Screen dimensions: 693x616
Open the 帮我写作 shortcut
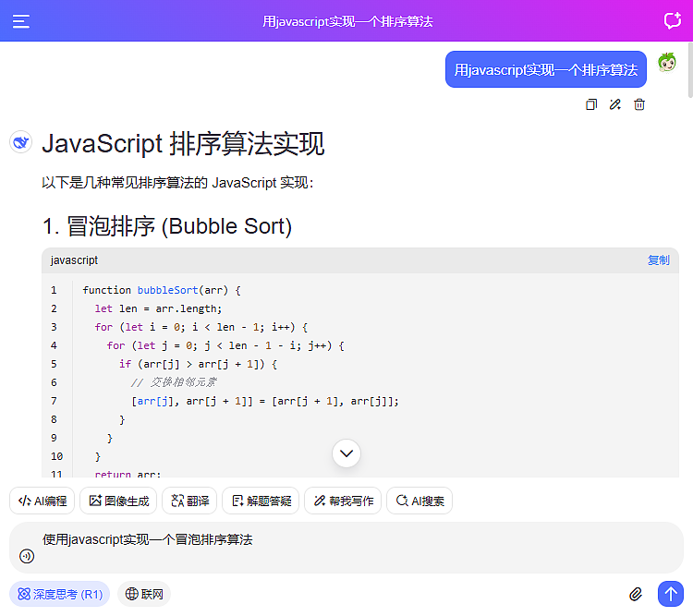point(343,501)
